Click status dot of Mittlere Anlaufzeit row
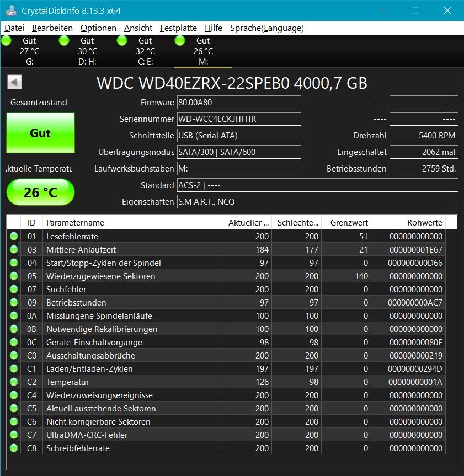Screen dimensions: 464x476 14,249
